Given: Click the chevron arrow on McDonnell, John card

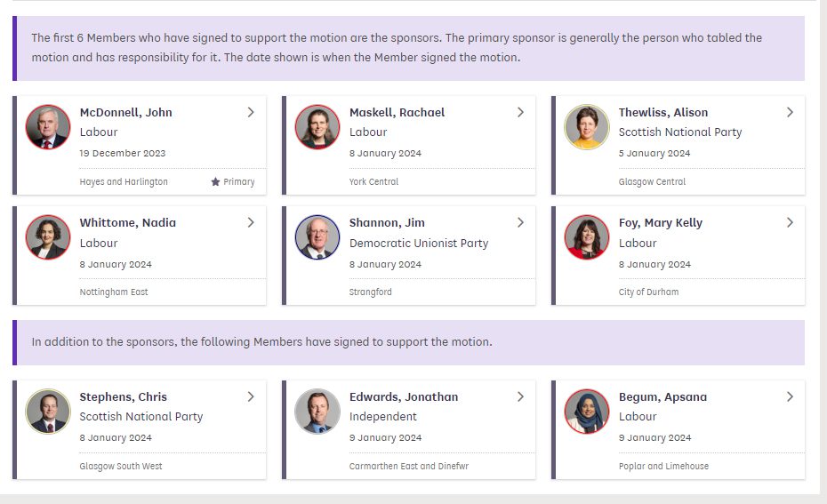Looking at the screenshot, I should [x=251, y=112].
